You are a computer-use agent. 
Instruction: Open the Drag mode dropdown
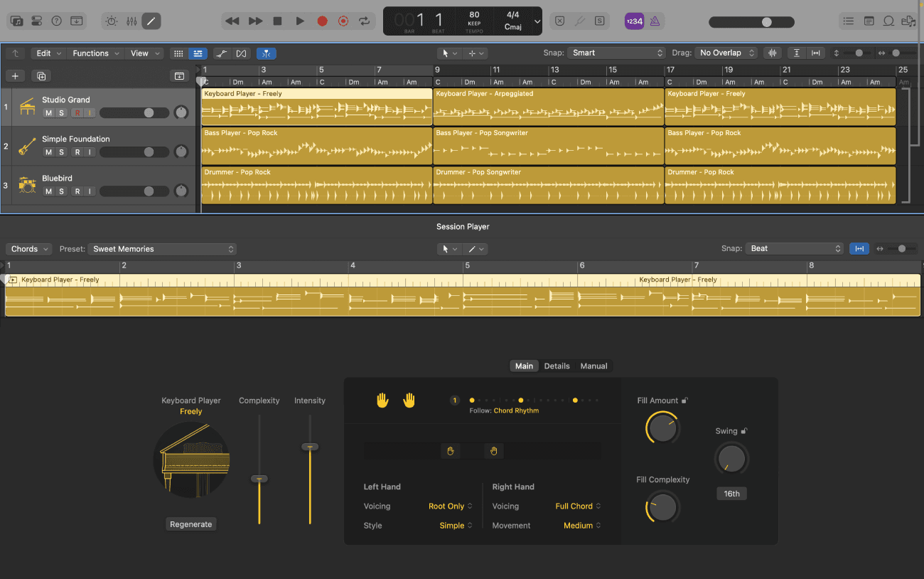coord(726,53)
